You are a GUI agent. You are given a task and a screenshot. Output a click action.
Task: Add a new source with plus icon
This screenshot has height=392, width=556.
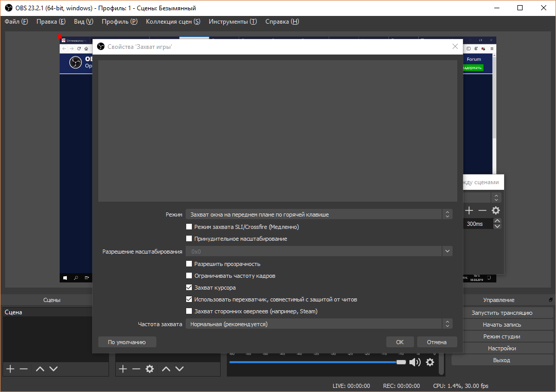point(123,369)
